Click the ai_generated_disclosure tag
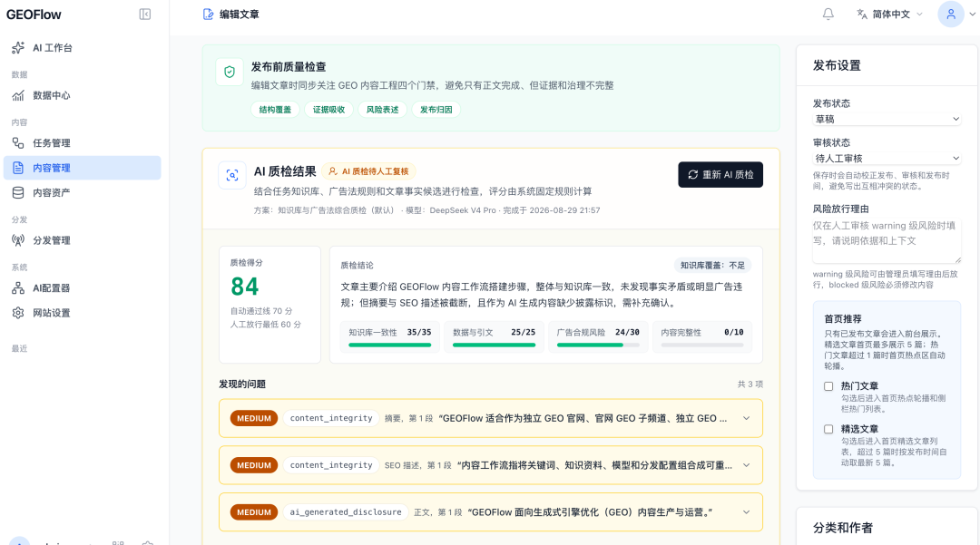980x545 pixels. (x=346, y=512)
